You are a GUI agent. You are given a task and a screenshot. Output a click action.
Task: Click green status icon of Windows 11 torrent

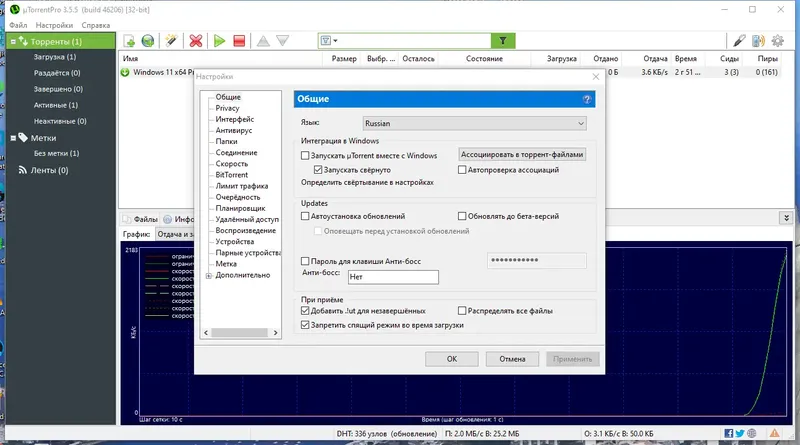125,72
